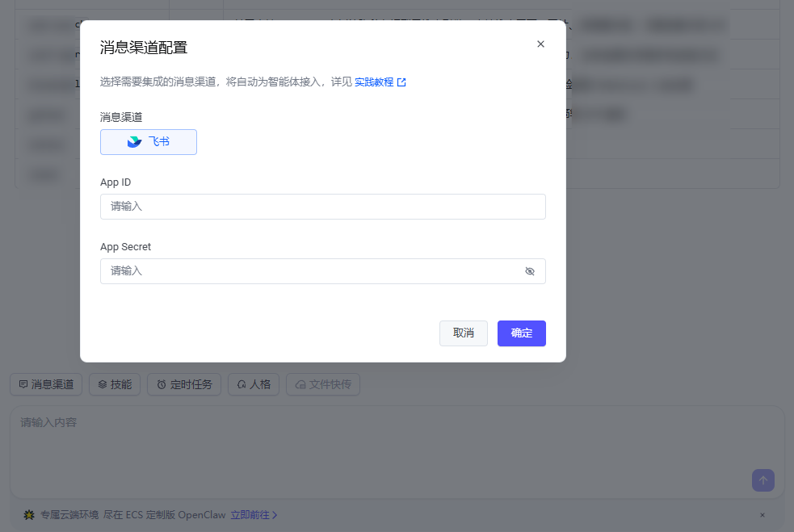Open the 技能 skills option

115,385
